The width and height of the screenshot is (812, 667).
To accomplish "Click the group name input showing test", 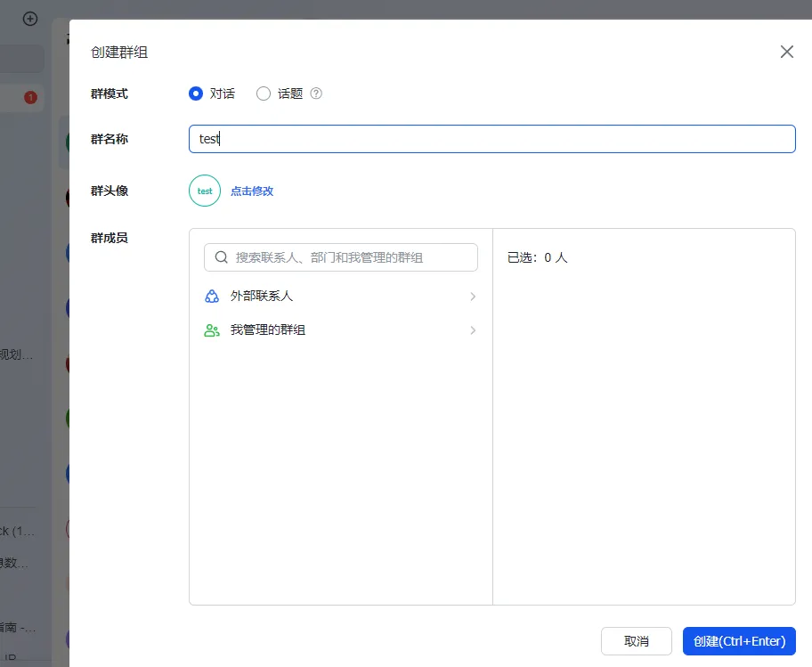I will click(492, 139).
